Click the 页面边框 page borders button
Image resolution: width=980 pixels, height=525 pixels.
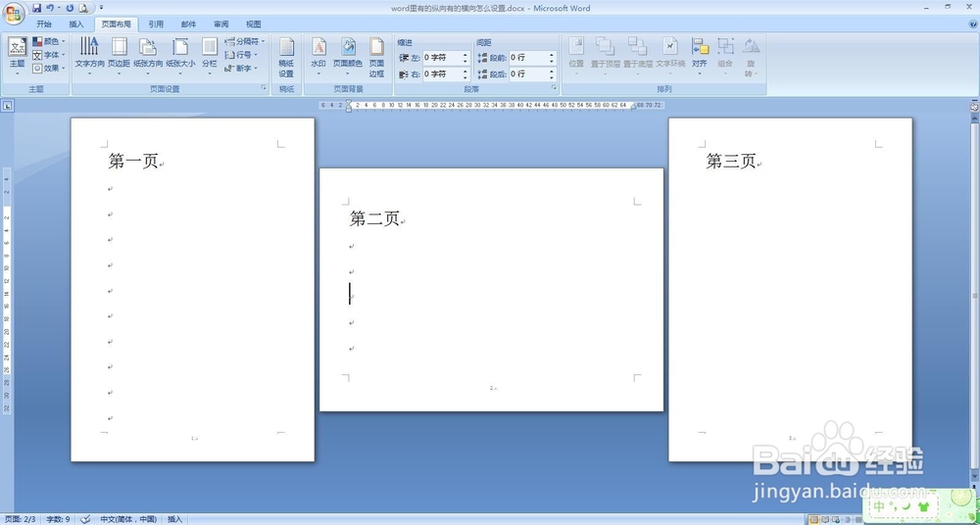pos(376,57)
